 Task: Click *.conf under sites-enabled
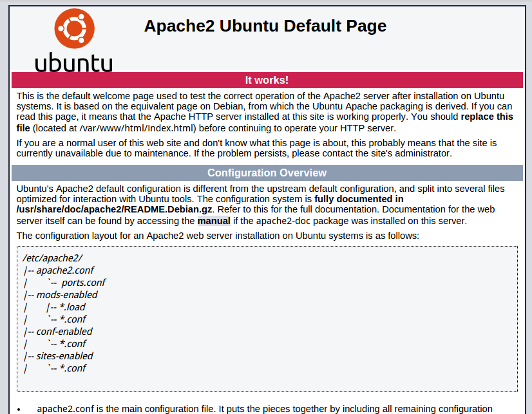pos(73,368)
